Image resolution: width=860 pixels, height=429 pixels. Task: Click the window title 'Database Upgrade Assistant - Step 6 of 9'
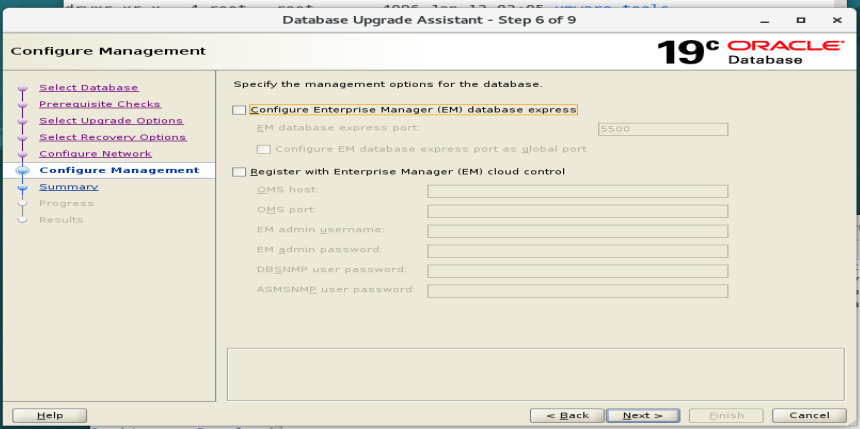(x=429, y=20)
